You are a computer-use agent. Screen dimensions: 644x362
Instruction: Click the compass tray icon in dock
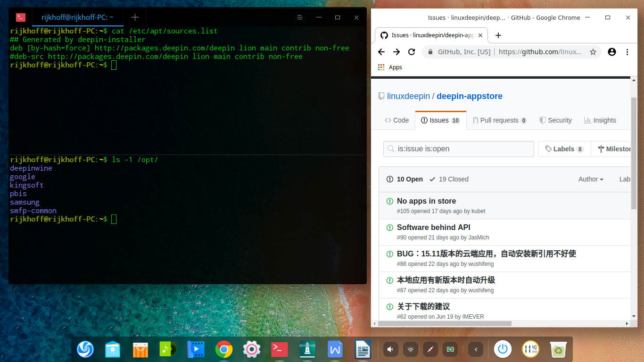point(430,349)
